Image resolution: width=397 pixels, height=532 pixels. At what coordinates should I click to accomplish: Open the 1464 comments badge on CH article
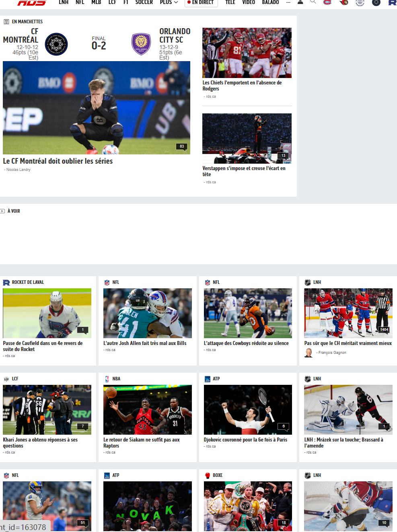point(384,330)
